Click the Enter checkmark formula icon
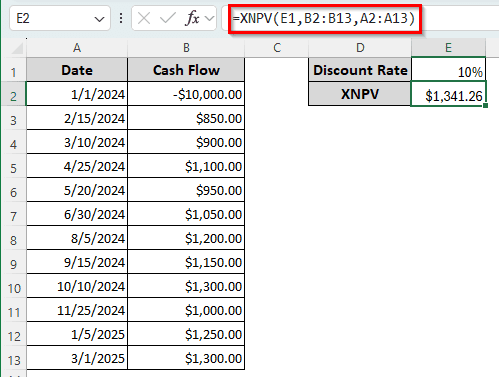The height and width of the screenshot is (377, 499). 168,18
